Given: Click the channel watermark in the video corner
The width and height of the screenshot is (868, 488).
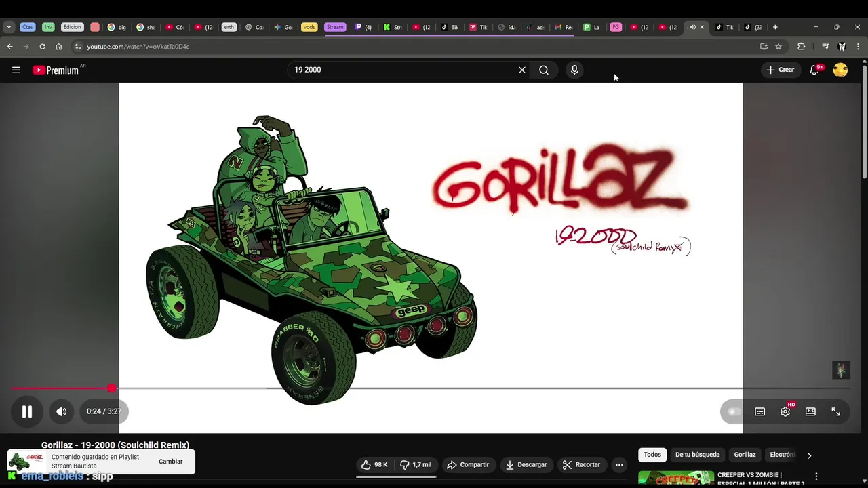Looking at the screenshot, I should coord(841,370).
